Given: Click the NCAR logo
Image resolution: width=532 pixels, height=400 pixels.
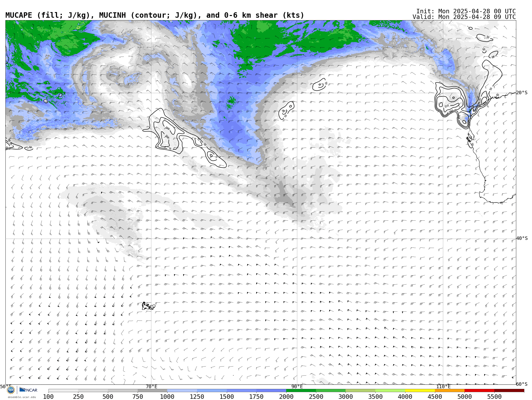Looking at the screenshot, I should click(28, 390).
